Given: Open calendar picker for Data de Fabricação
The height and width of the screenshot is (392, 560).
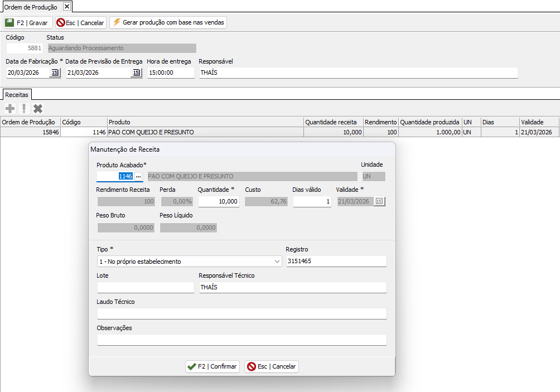Looking at the screenshot, I should coord(55,72).
